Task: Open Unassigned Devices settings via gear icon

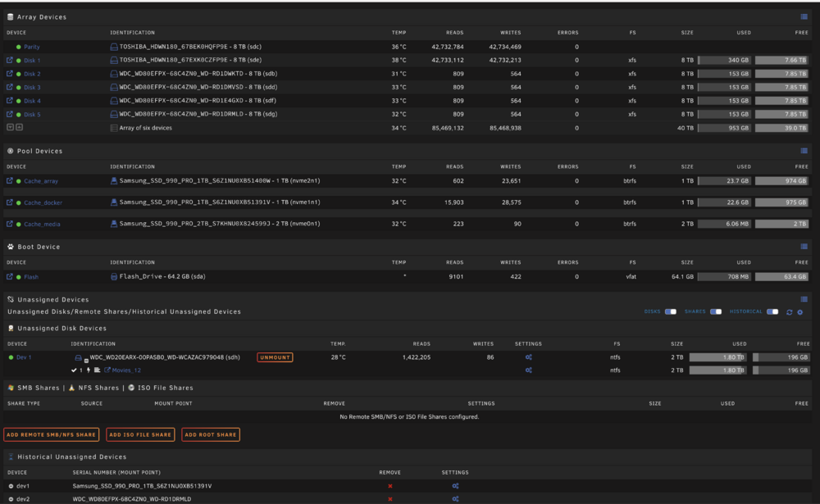Action: click(x=800, y=312)
